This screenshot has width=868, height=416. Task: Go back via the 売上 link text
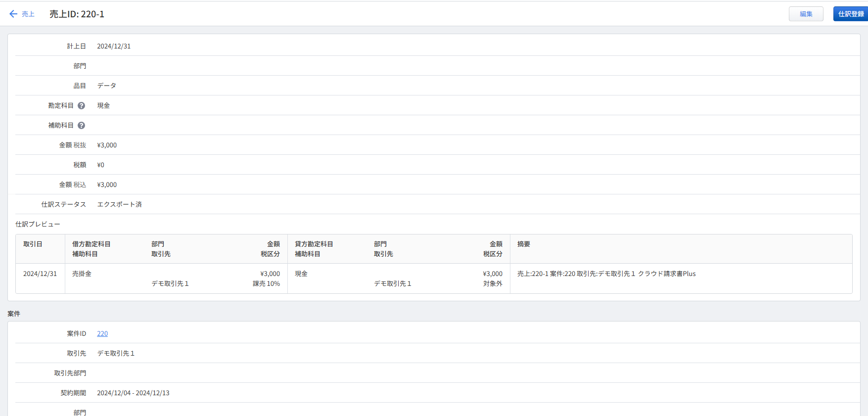pos(28,14)
